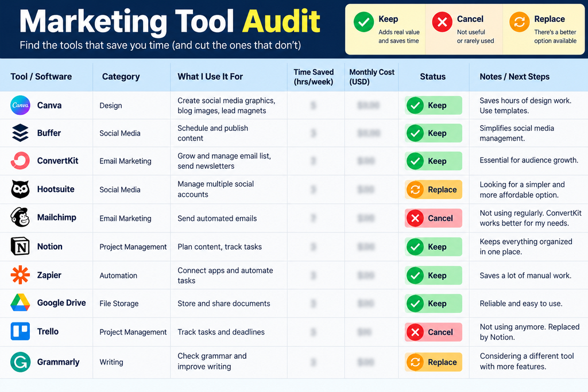This screenshot has height=392, width=588.
Task: Click the orange Replace arrows in legend
Action: tap(519, 22)
